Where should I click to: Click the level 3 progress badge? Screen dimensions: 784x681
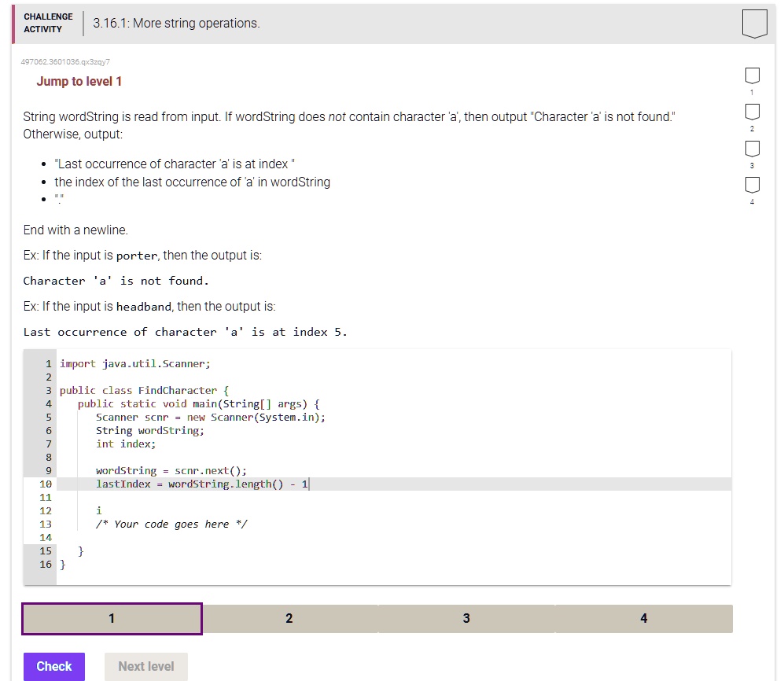[x=752, y=149]
